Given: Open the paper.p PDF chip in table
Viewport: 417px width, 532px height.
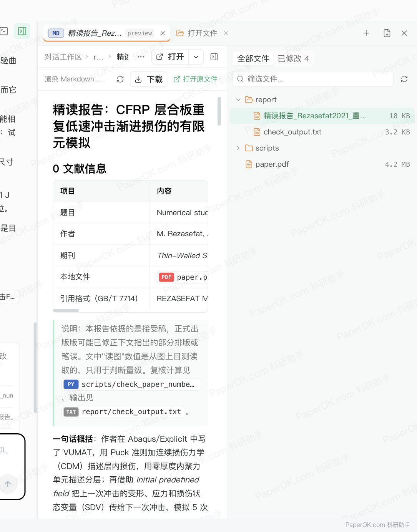Looking at the screenshot, I should click(183, 277).
